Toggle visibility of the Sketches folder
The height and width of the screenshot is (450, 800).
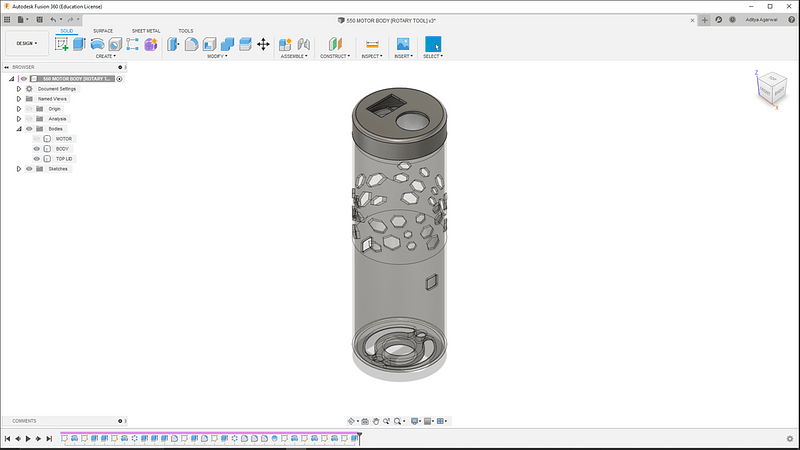[x=29, y=169]
